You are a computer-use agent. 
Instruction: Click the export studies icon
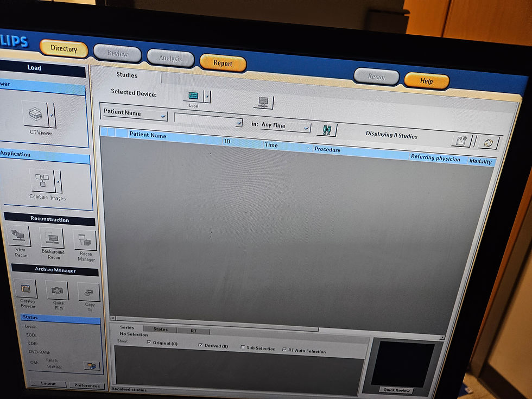[x=462, y=140]
